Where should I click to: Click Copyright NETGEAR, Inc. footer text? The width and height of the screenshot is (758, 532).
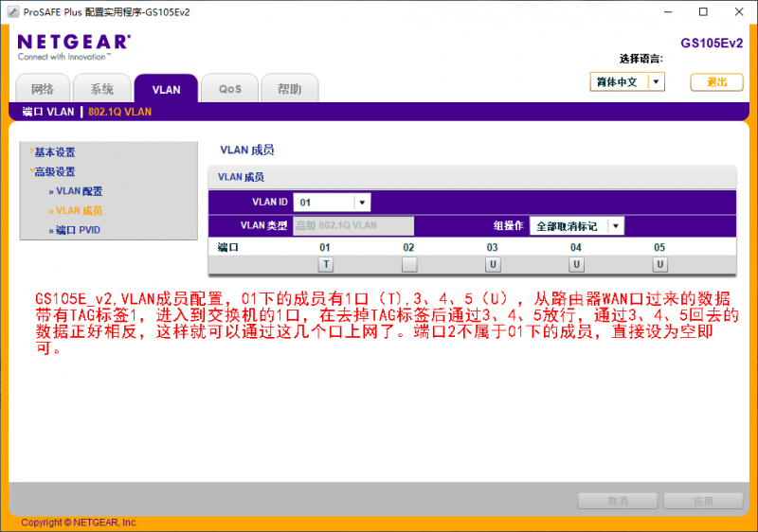(80, 523)
